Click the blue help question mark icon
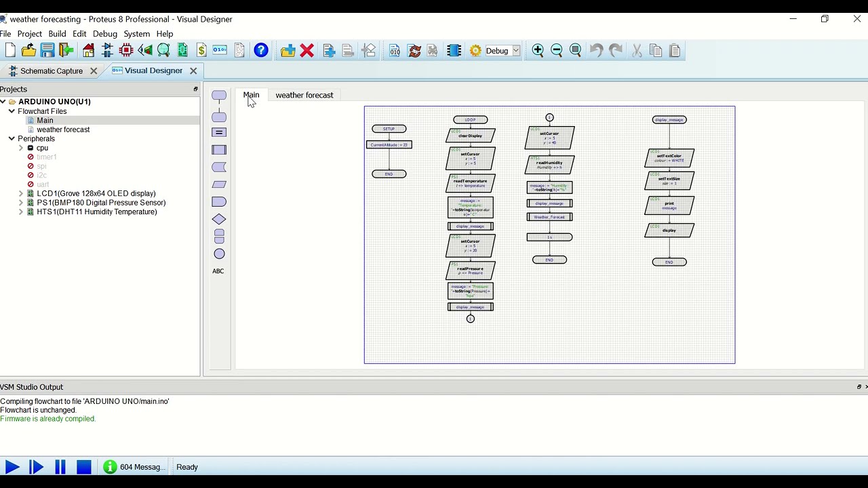This screenshot has width=868, height=488. [x=261, y=50]
